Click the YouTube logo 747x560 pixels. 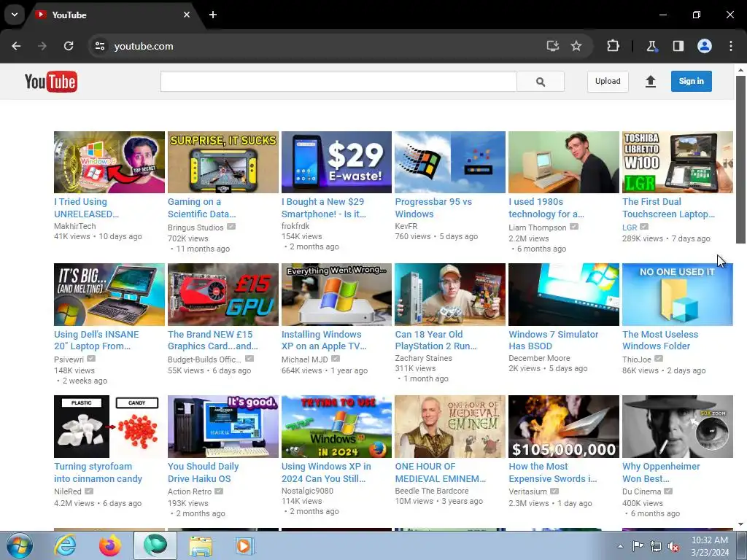click(x=51, y=82)
